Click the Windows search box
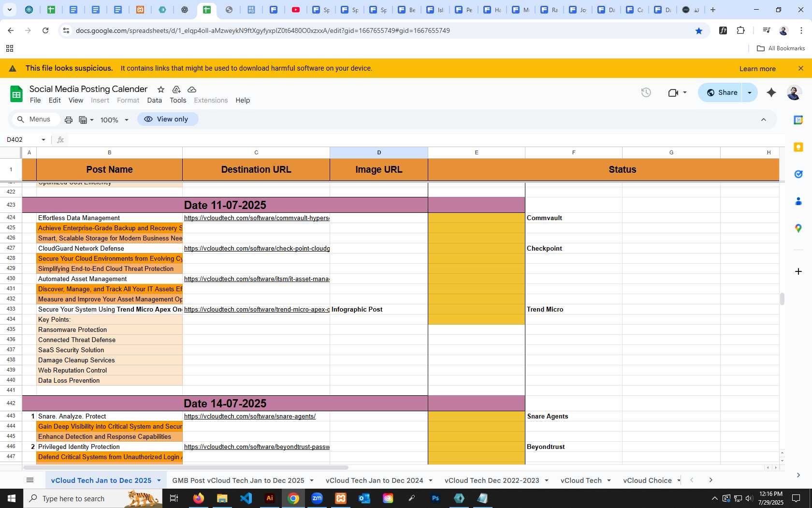Viewport: 812px width, 508px height. (x=92, y=498)
